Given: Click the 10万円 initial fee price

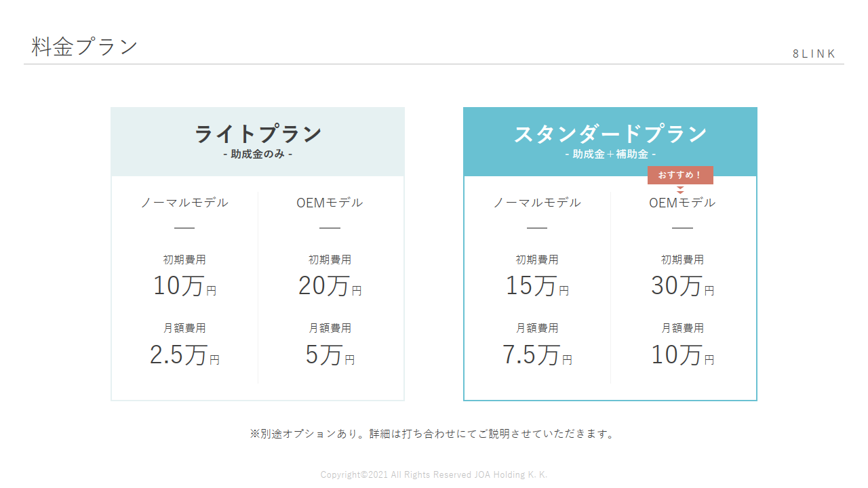Looking at the screenshot, I should click(184, 286).
